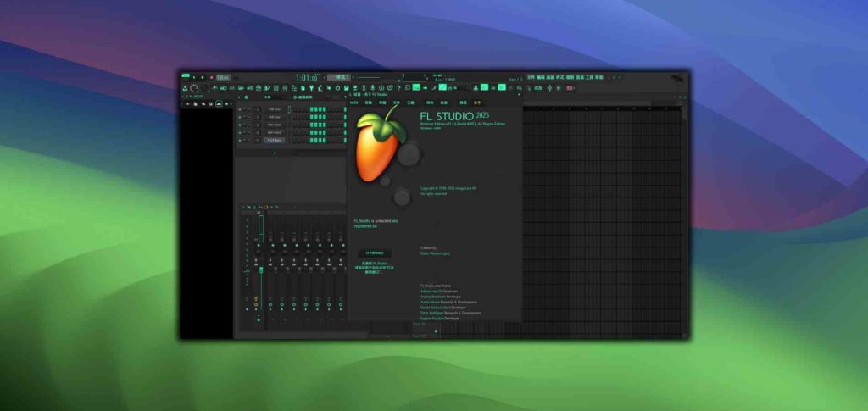Screen dimensions: 868x411
Task: Open the pattern selector labeled 样式
Action: [339, 77]
